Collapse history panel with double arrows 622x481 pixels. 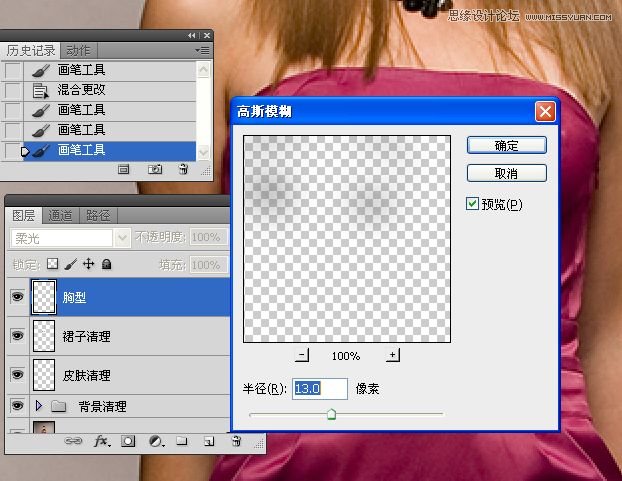click(x=192, y=35)
